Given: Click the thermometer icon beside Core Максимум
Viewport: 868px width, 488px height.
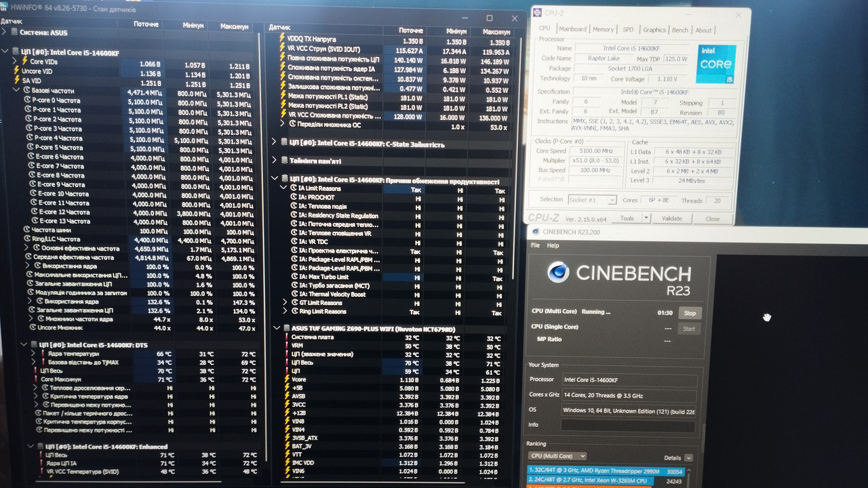Looking at the screenshot, I should pos(35,380).
